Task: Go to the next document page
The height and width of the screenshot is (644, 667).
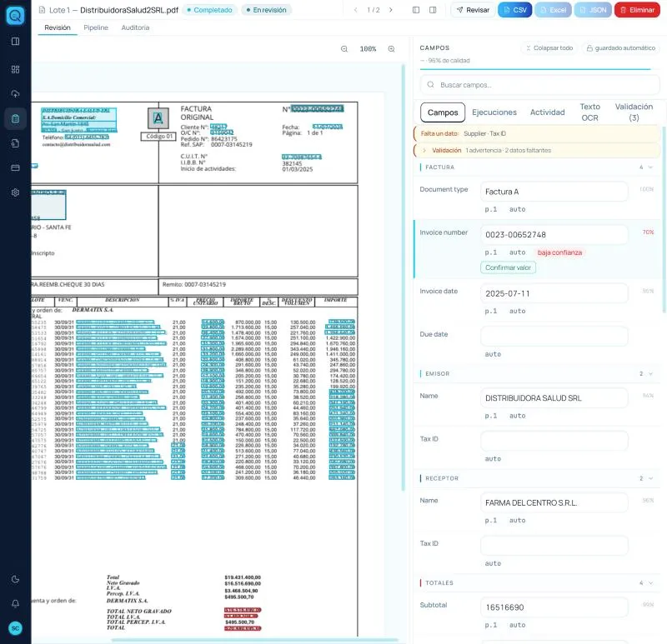Action: [390, 10]
